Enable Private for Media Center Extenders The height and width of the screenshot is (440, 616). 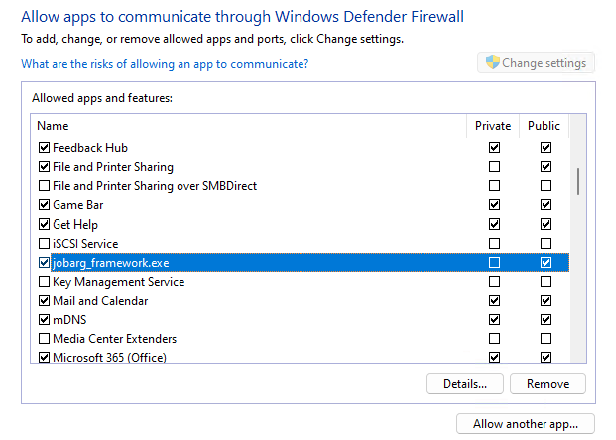494,339
